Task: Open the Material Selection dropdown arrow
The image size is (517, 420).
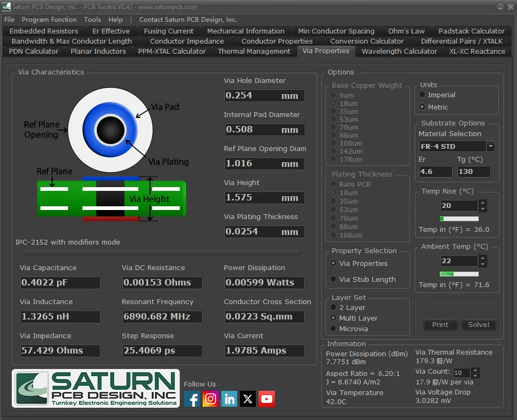Action: pos(490,146)
